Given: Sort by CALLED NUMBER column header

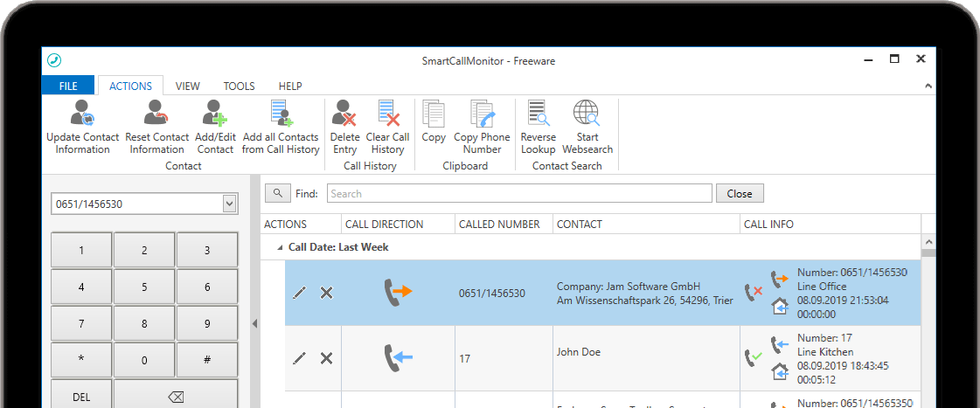Looking at the screenshot, I should pyautogui.click(x=504, y=225).
